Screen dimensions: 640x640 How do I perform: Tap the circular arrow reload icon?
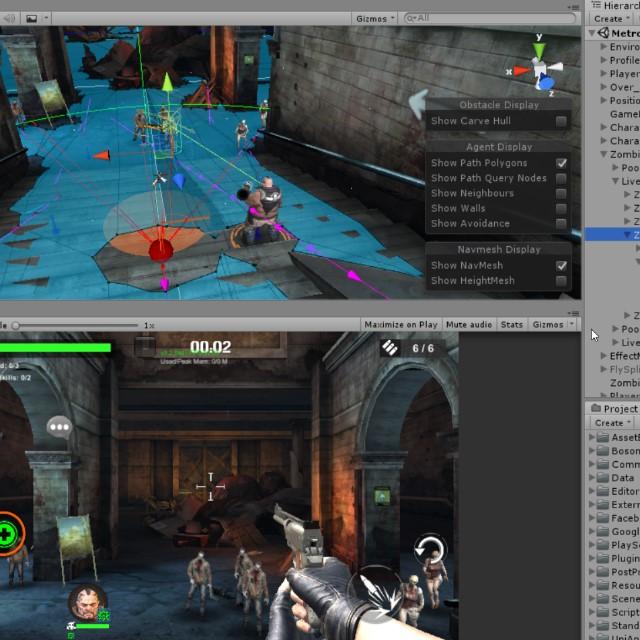pos(430,549)
